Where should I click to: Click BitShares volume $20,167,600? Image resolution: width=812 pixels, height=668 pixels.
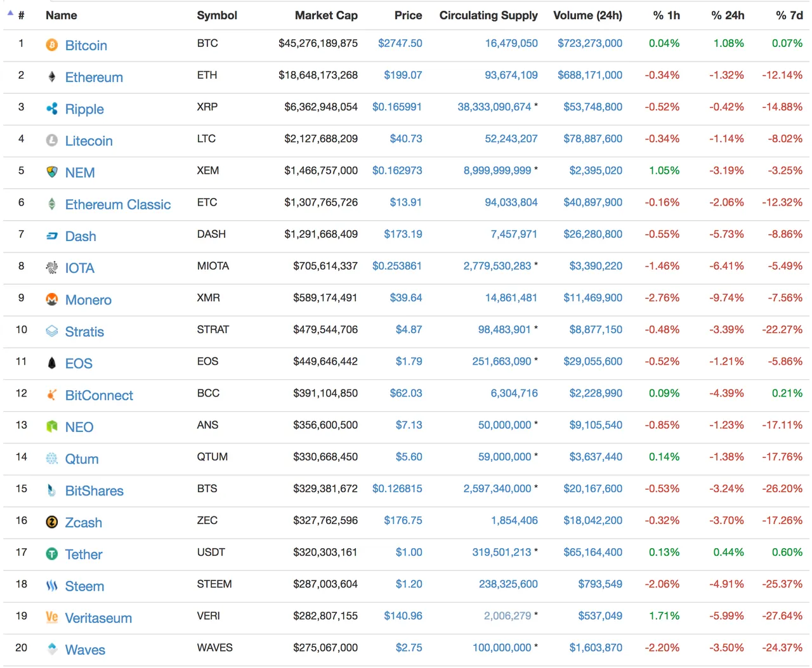(593, 488)
